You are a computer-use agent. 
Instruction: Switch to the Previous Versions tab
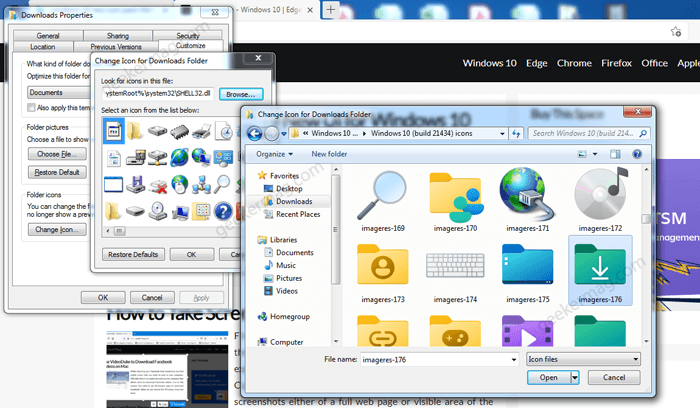pyautogui.click(x=116, y=46)
